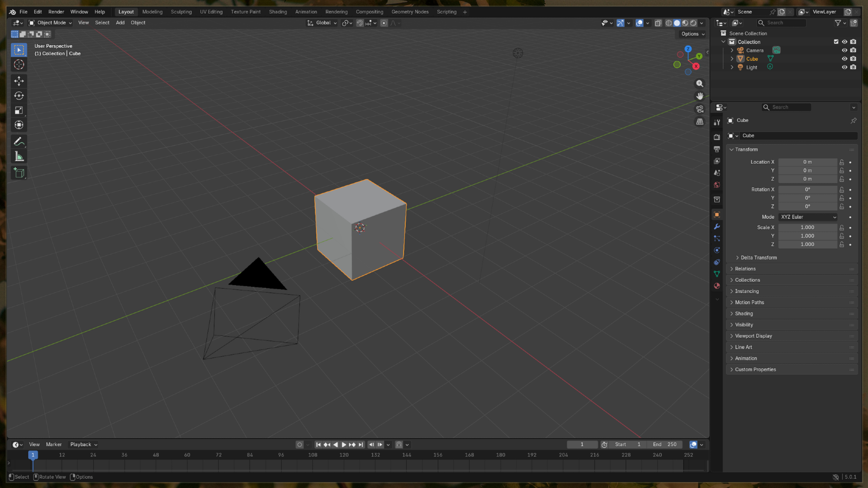Choose the Add Cube tool
This screenshot has width=868, height=488.
click(19, 173)
